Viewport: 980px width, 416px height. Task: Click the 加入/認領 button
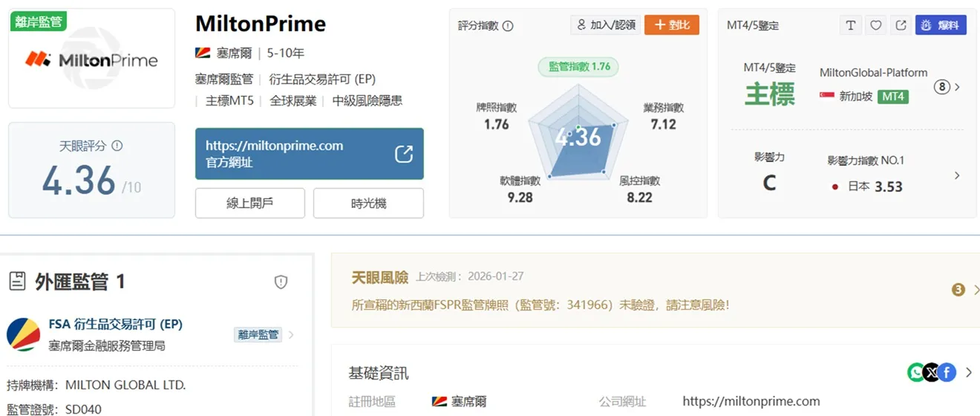pyautogui.click(x=605, y=25)
